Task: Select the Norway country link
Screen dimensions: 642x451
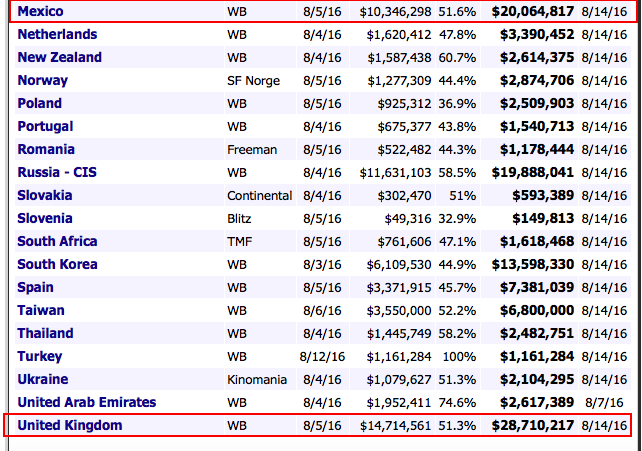Action: [42, 80]
